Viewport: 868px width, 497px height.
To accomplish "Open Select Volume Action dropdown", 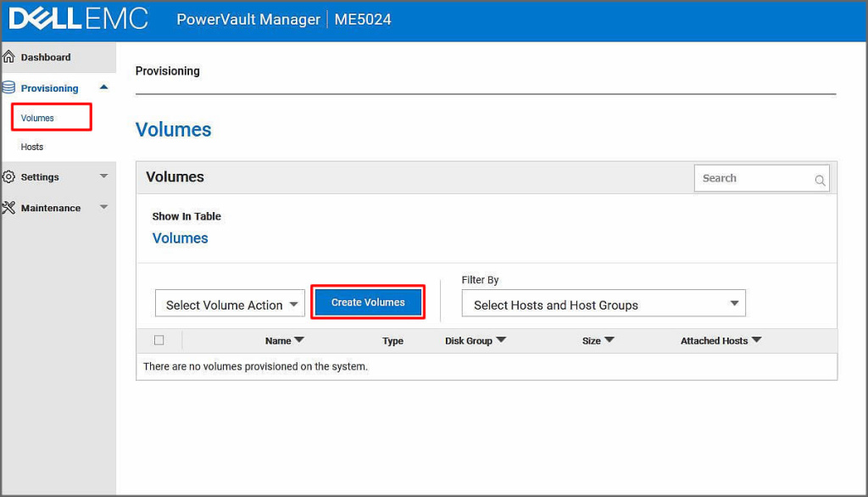I will coord(229,304).
